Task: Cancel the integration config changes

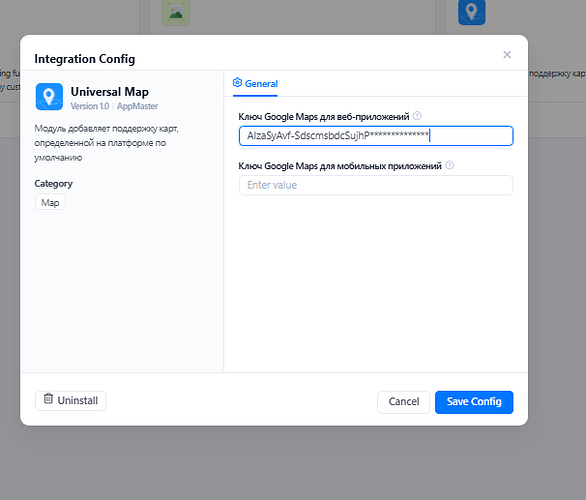Action: 404,402
